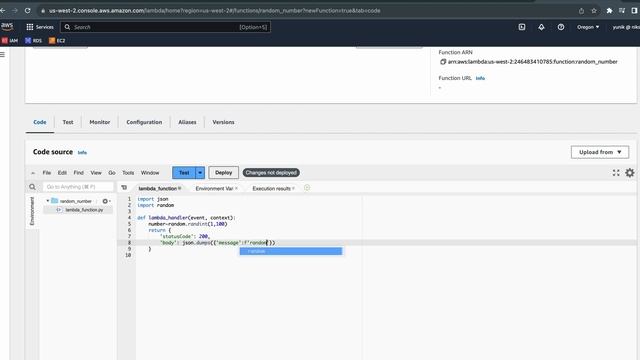
Task: Open the IAM shortcut in favorites bar
Action: (x=10, y=40)
